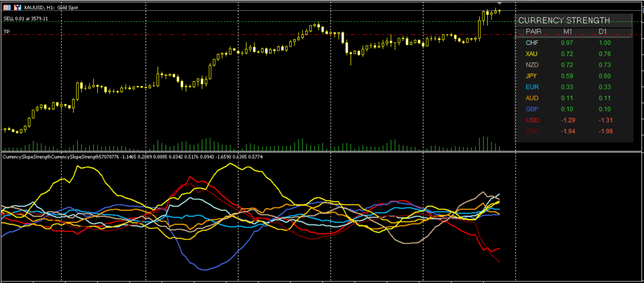Select the CAD pair label
Image resolution: width=644 pixels, height=283 pixels.
click(x=532, y=131)
